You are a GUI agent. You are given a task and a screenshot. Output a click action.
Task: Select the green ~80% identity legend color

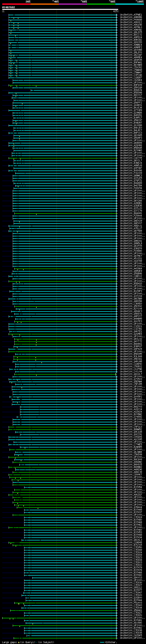[x=101, y=4]
